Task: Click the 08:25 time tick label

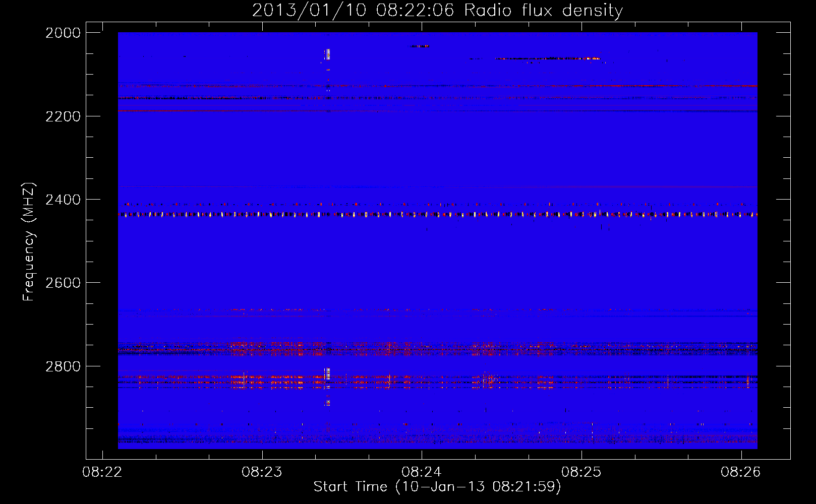Action: [581, 472]
